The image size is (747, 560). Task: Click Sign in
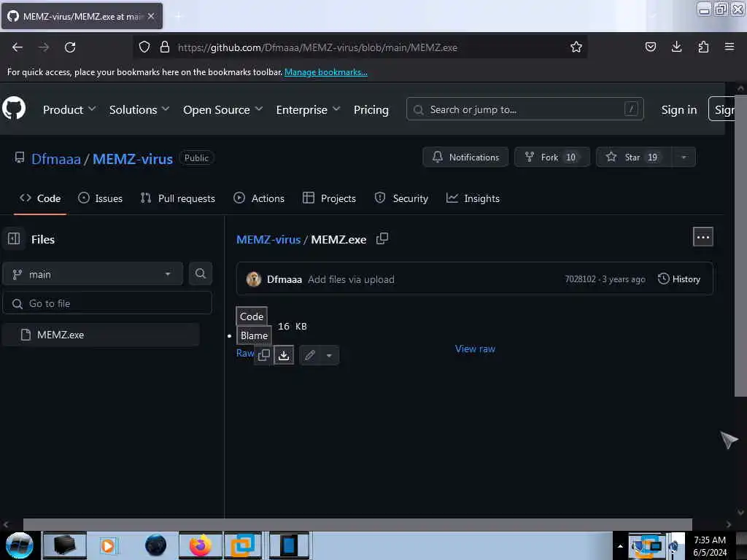click(679, 109)
